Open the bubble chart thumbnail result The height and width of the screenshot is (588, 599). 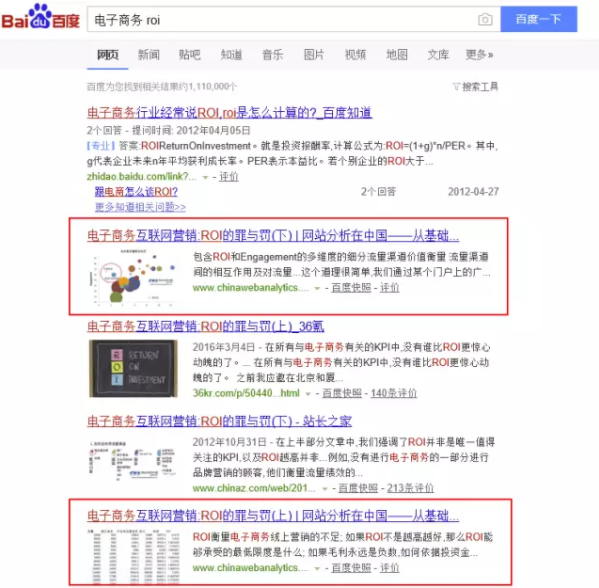(133, 277)
